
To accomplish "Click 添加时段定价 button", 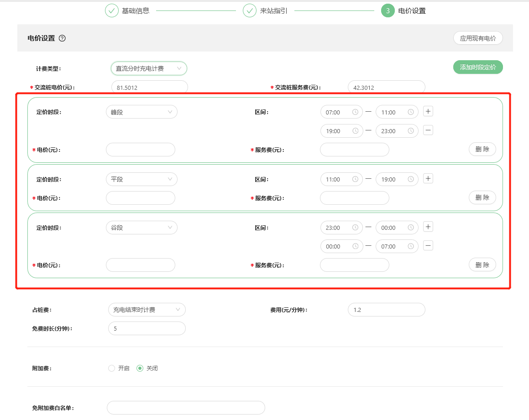I will coord(477,67).
